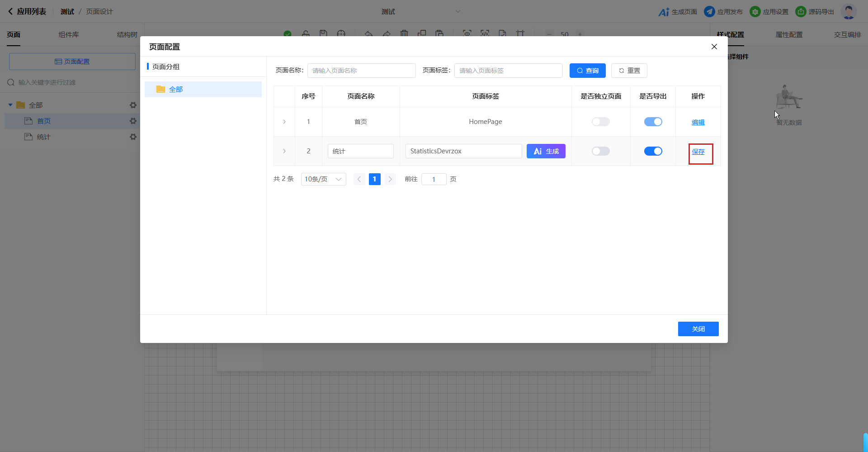The width and height of the screenshot is (868, 452).
Task: Expand row 1 with its chevron
Action: click(x=284, y=122)
